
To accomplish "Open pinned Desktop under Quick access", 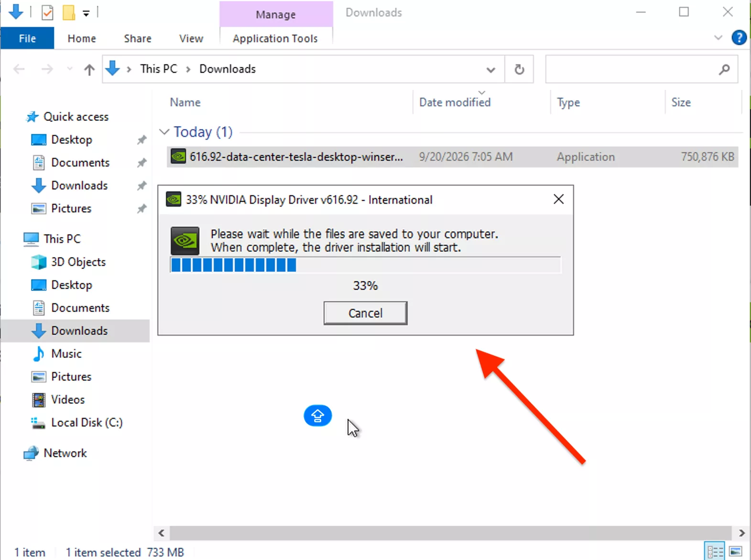I will click(x=72, y=140).
